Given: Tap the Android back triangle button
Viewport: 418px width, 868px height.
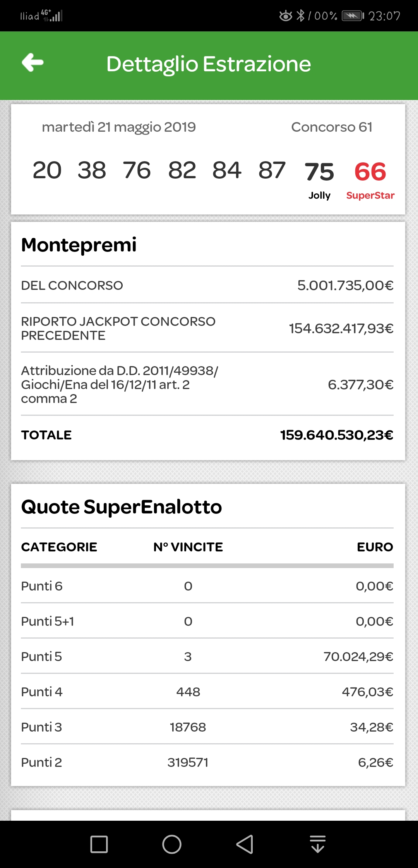Looking at the screenshot, I should coord(245,844).
